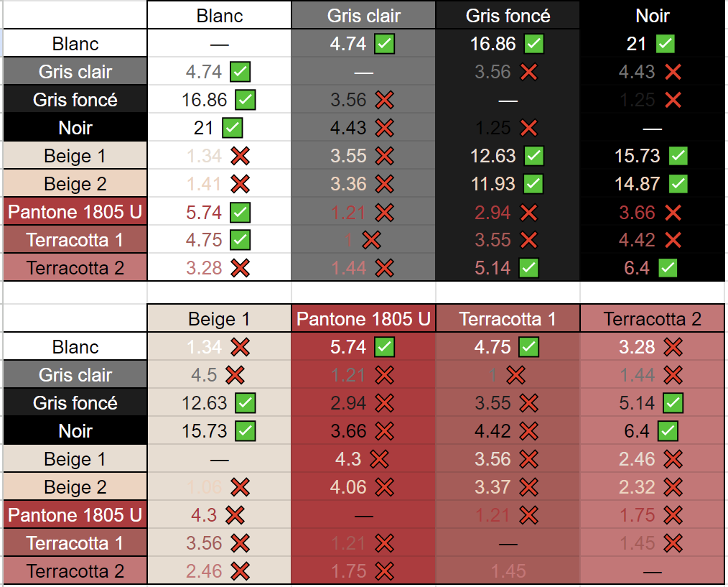Select the Pantone 1805 U column header

click(363, 319)
